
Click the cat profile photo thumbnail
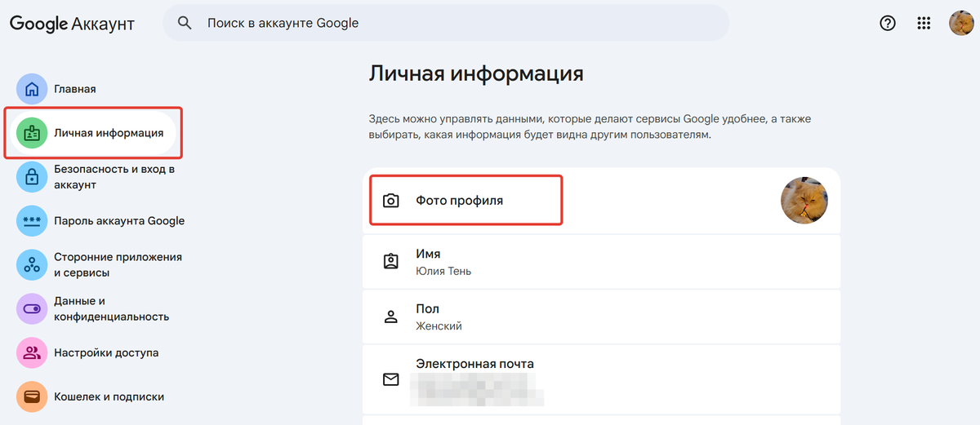coord(804,201)
